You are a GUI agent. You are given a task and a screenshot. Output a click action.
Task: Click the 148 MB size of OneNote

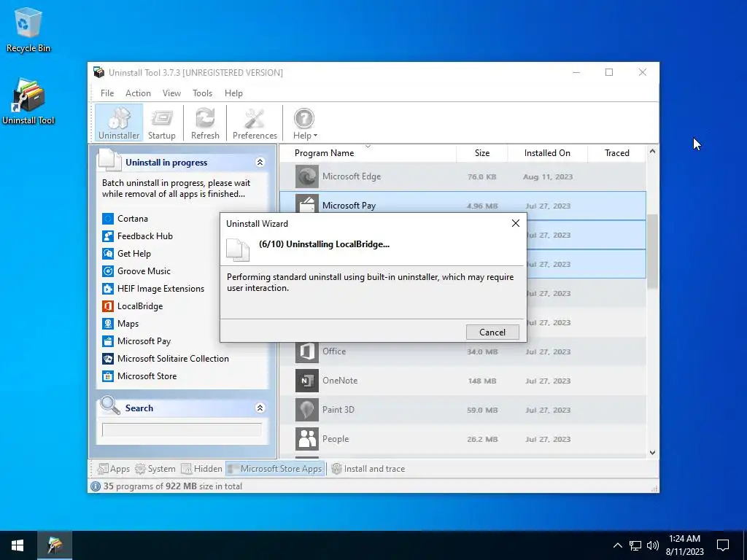click(482, 381)
